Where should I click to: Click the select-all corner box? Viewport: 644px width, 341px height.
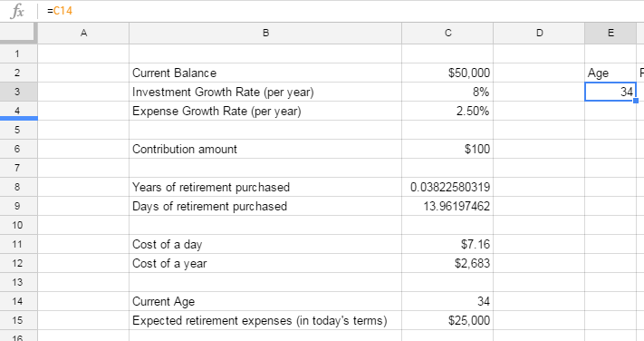pos(18,32)
